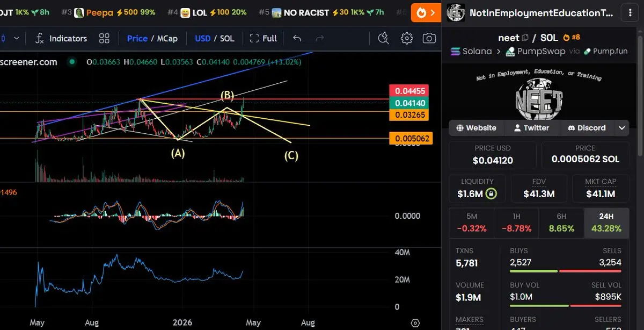Click the Peepa frog token icon
Screen dimensions: 644x330
pyautogui.click(x=79, y=12)
